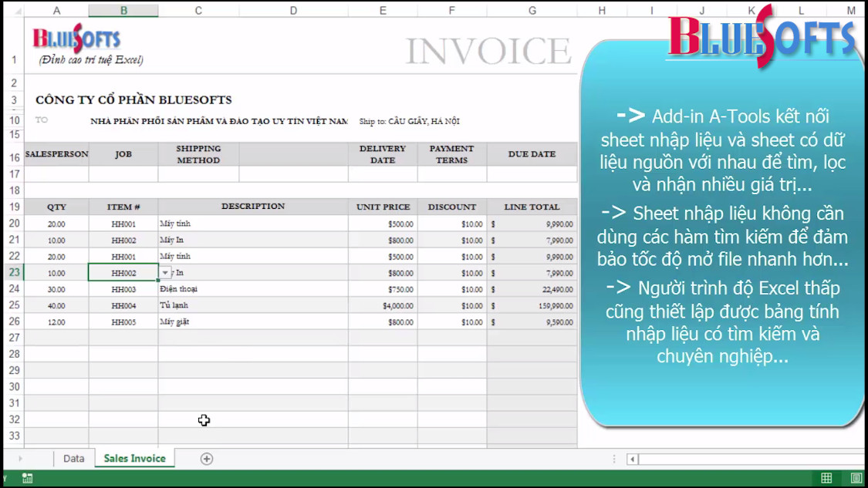Screen dimensions: 868x488
Task: Click cell HH002 in row 23
Action: 123,273
